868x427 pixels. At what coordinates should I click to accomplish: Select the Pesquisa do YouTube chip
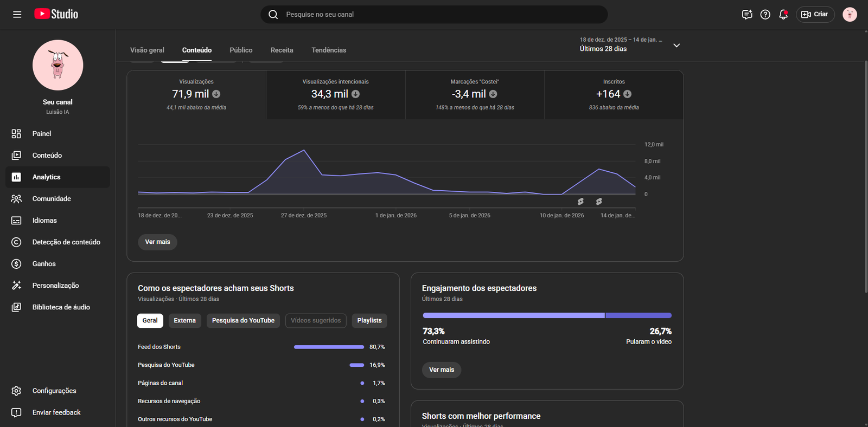(243, 321)
